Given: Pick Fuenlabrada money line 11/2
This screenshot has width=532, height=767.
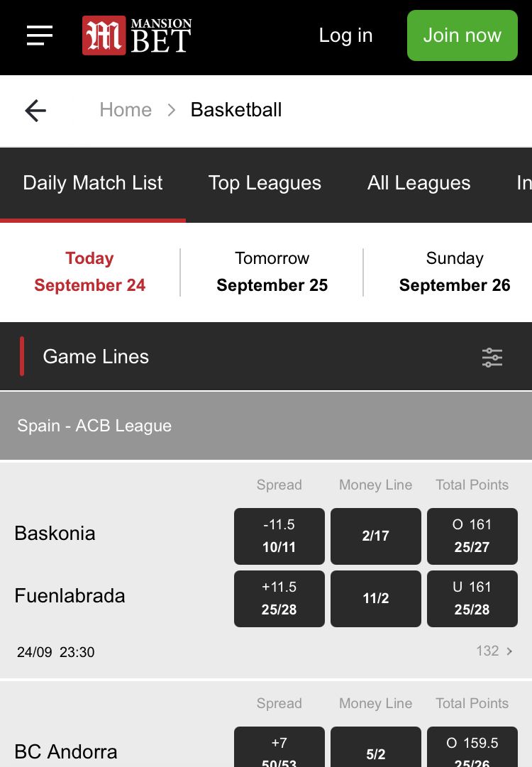Looking at the screenshot, I should [x=375, y=599].
